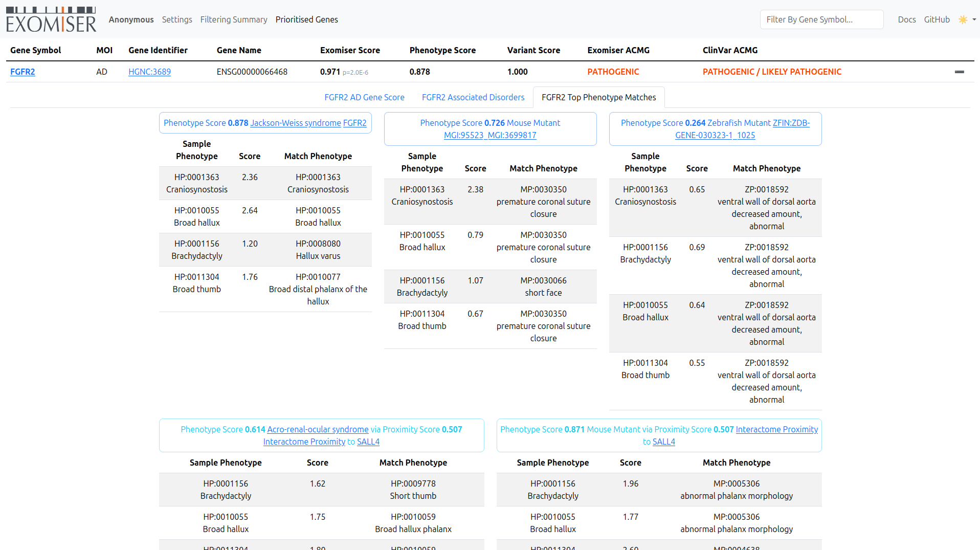Click the Exomiser Score 0.971 value
Viewport: 980px width, 550px height.
coord(330,72)
